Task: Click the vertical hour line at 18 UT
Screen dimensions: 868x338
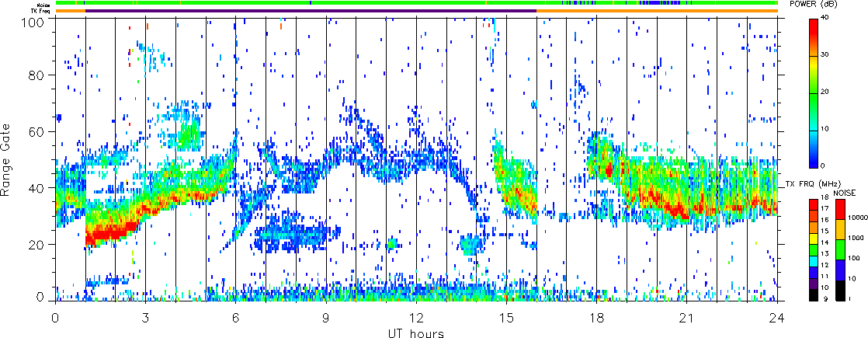Action: pos(597,159)
